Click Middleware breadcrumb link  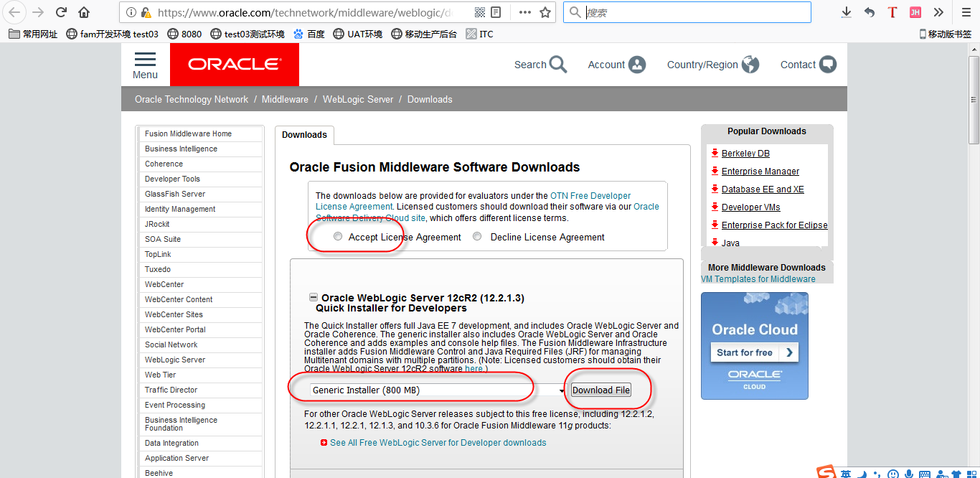285,99
